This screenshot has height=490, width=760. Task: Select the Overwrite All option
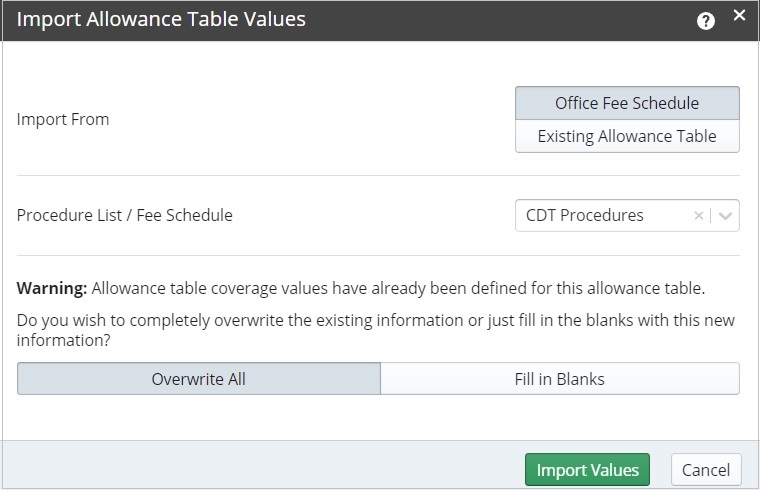pyautogui.click(x=199, y=379)
